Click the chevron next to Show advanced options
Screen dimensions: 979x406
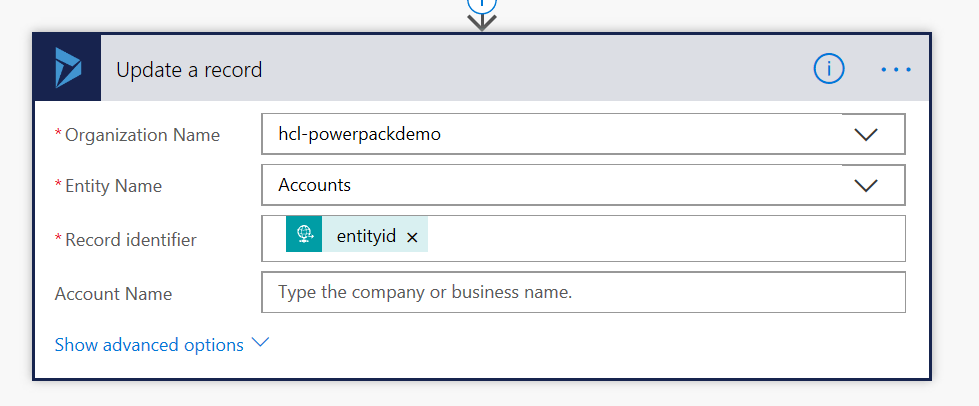(x=261, y=343)
